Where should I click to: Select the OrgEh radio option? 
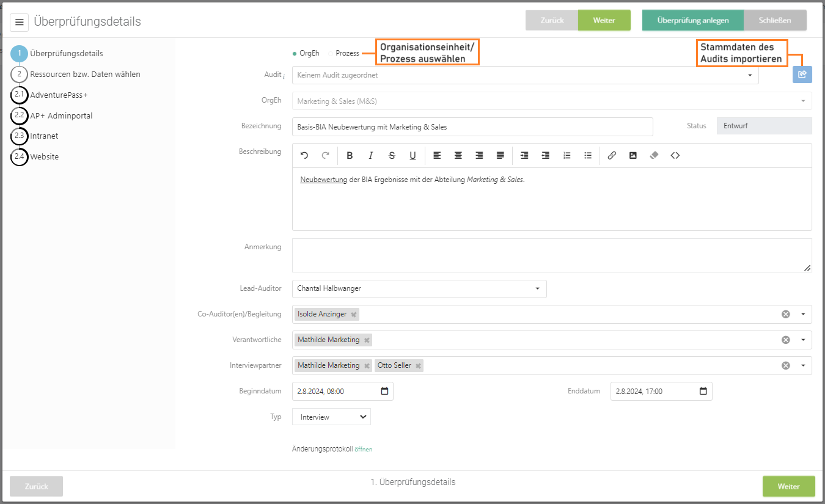click(295, 54)
